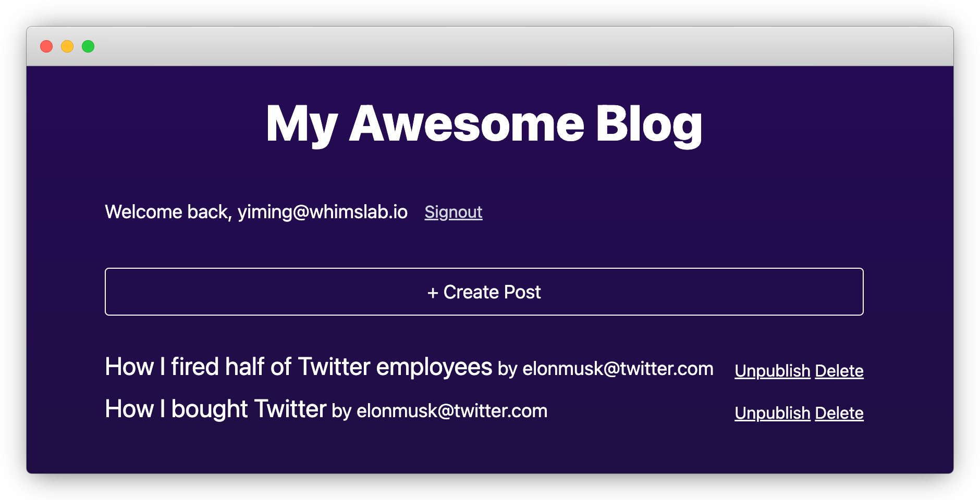The image size is (980, 500).
Task: Click the empty gray window title bar
Action: pyautogui.click(x=521, y=46)
